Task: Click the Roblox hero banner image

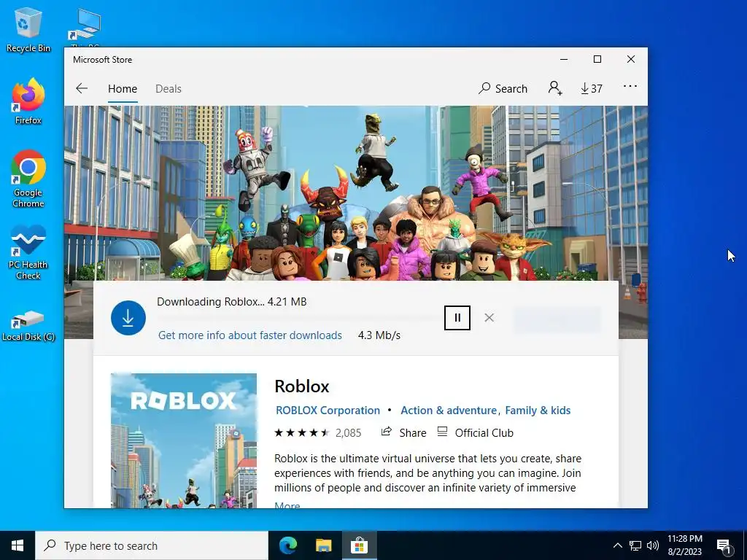Action: click(356, 192)
